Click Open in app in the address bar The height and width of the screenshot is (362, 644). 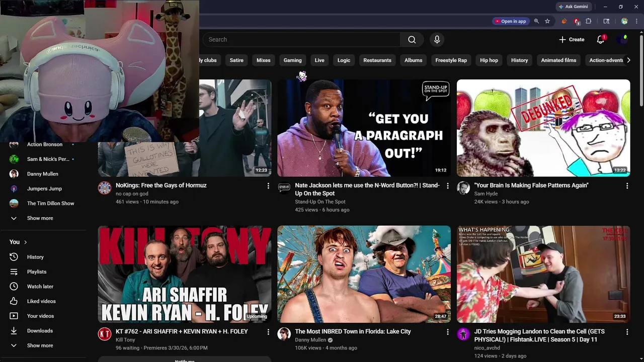(x=510, y=21)
